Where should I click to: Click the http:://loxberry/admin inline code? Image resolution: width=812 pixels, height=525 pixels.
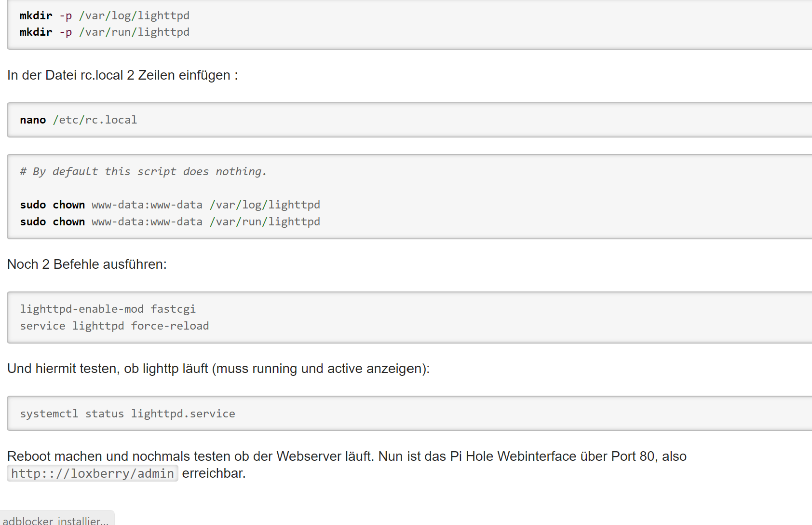(93, 473)
